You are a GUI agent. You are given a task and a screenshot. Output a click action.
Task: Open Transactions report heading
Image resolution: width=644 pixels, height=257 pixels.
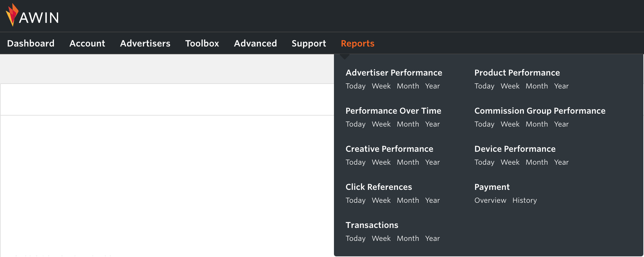(x=372, y=225)
